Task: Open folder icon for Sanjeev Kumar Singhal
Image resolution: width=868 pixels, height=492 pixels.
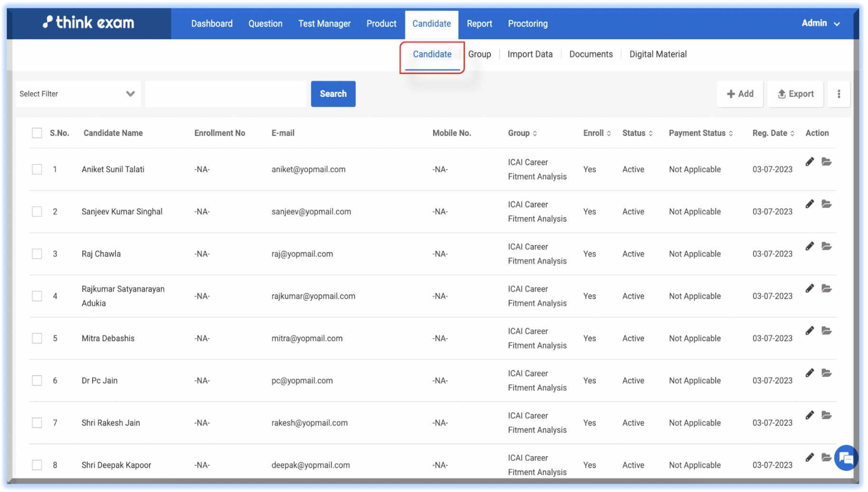Action: click(827, 204)
